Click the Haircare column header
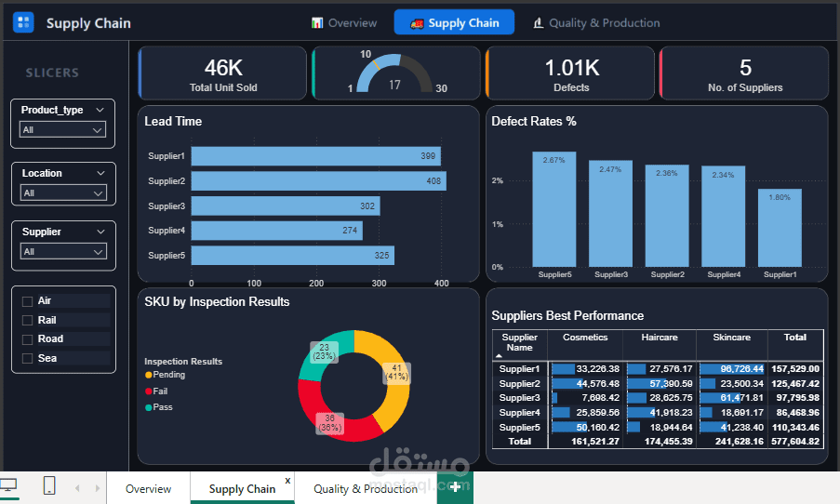This screenshot has height=504, width=840. (660, 338)
